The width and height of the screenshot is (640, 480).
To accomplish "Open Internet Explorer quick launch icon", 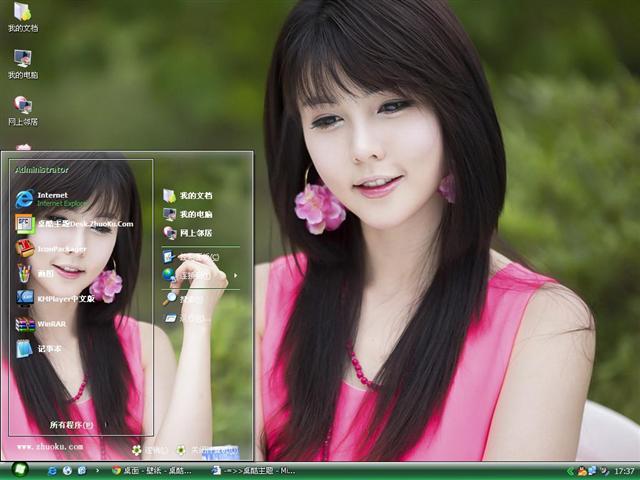I will tap(52, 471).
